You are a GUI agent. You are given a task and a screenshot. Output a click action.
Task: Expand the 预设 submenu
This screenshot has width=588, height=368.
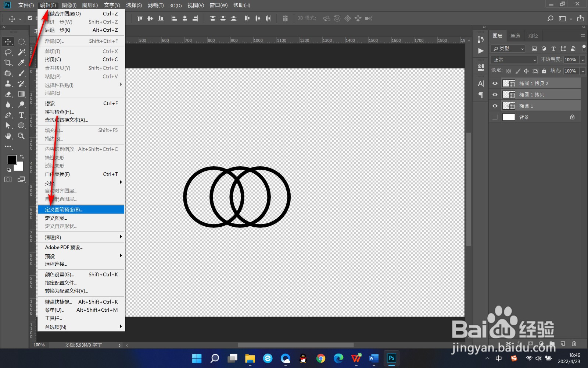(x=81, y=256)
